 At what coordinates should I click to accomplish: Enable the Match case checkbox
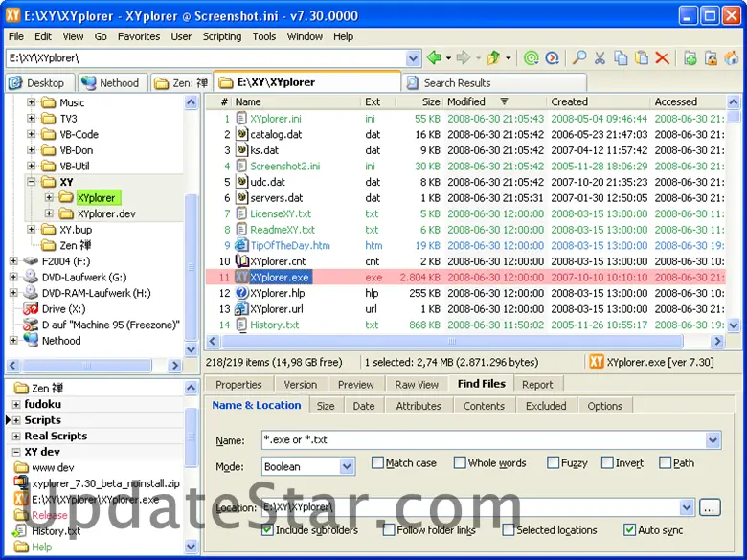point(377,462)
